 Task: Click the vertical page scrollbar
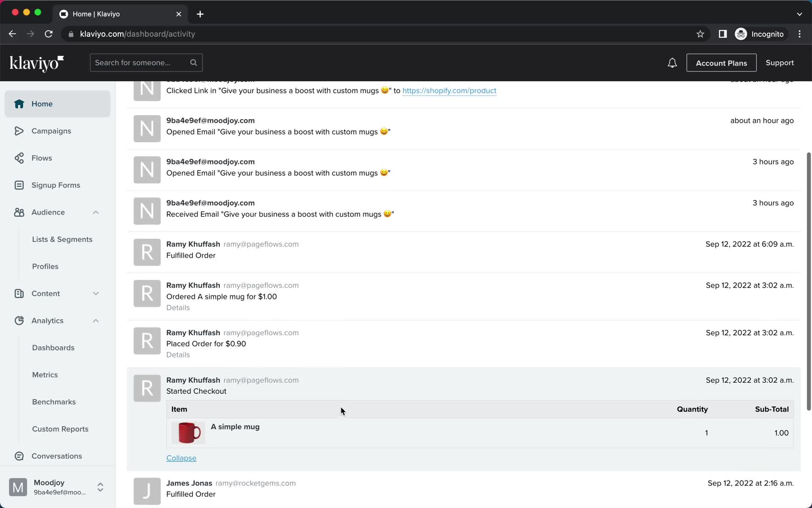[809, 282]
